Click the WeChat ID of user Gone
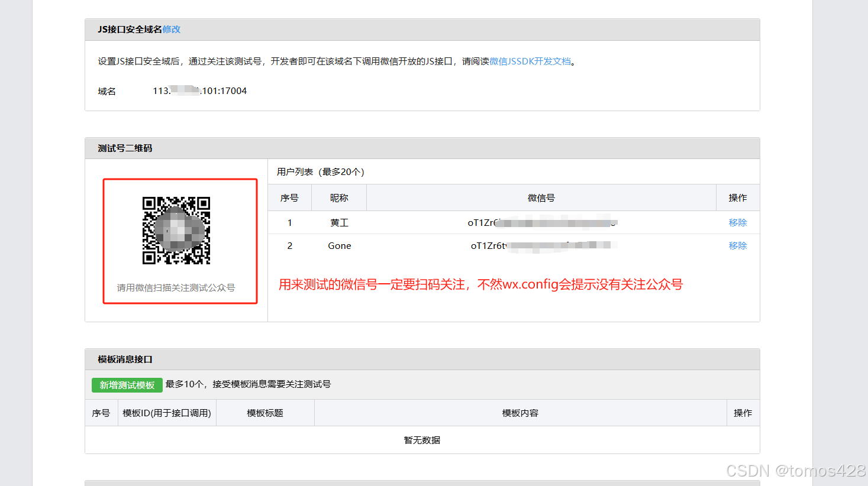 click(x=543, y=246)
